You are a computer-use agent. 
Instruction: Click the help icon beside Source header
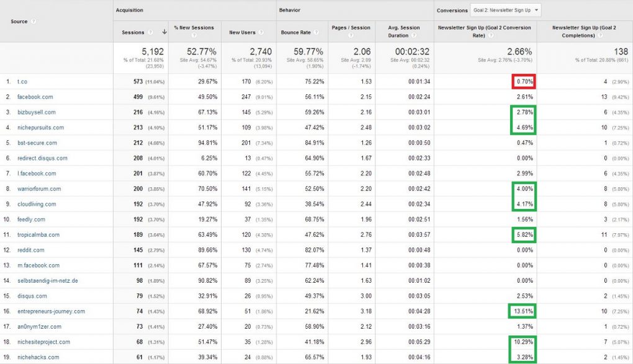(34, 21)
